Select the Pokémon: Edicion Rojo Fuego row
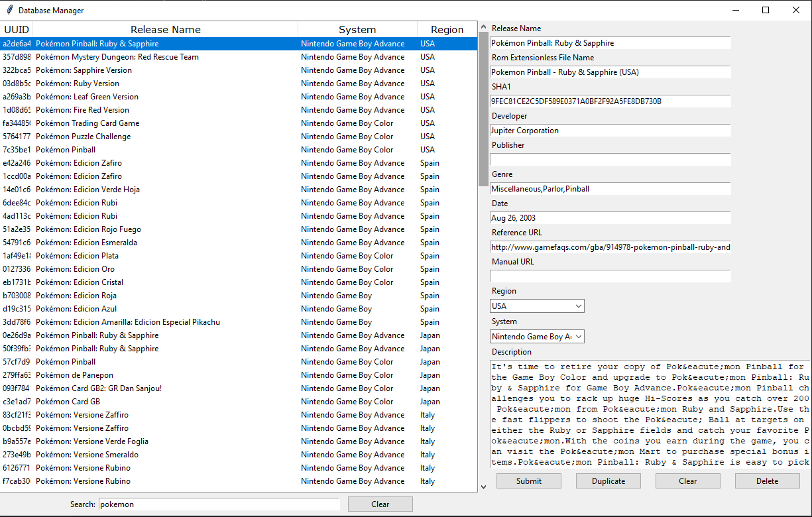This screenshot has height=517, width=812. tap(239, 229)
